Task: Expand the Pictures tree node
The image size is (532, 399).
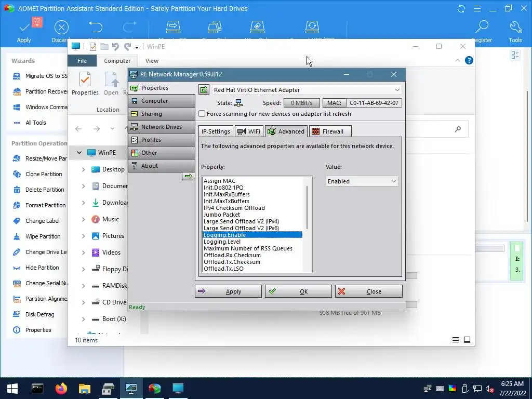Action: pos(84,236)
